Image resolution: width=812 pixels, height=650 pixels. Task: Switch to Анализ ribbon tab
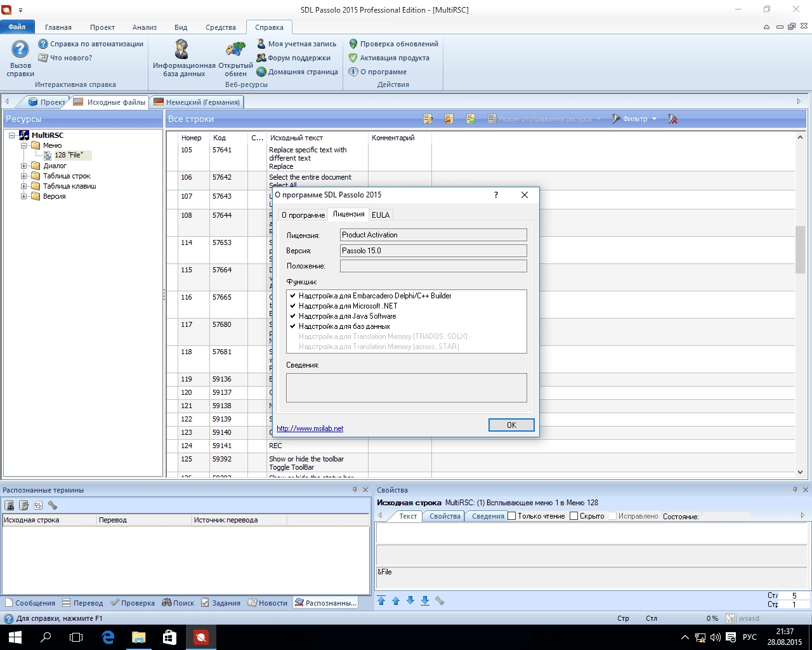(x=145, y=27)
